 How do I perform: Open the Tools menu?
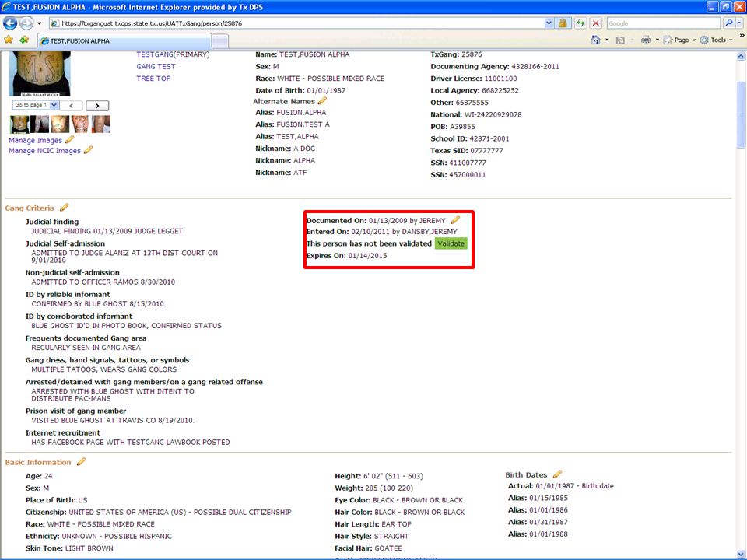[717, 40]
